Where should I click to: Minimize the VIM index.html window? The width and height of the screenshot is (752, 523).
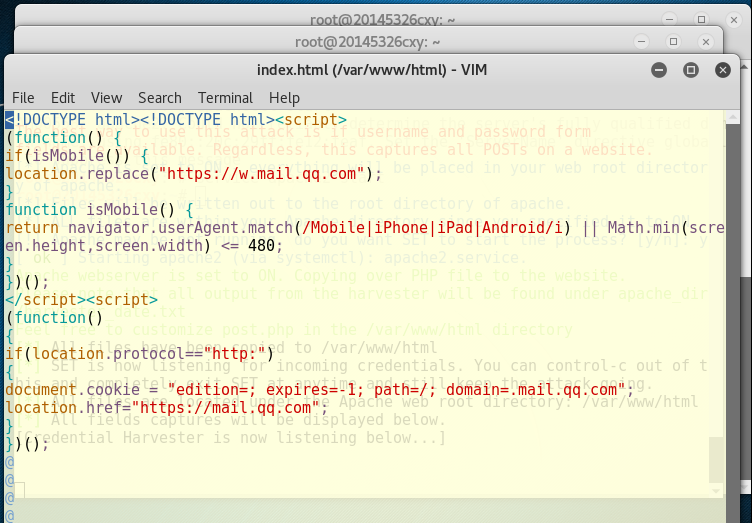659,70
